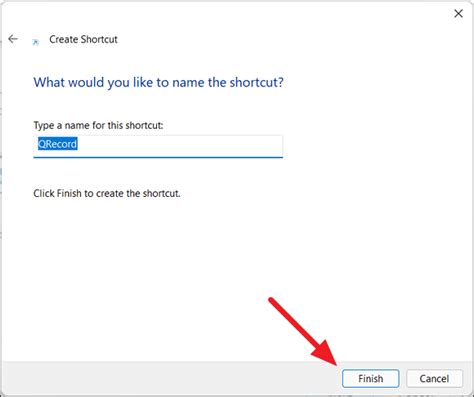Click the small shortcut icon beside Create Shortcut

pyautogui.click(x=35, y=42)
